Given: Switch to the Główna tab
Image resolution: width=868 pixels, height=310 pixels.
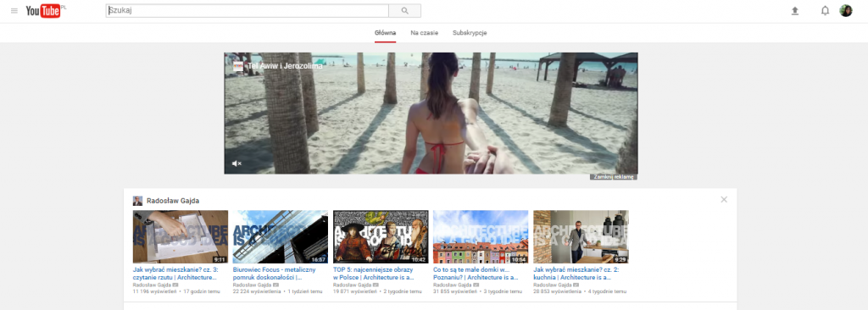Looking at the screenshot, I should pyautogui.click(x=385, y=33).
